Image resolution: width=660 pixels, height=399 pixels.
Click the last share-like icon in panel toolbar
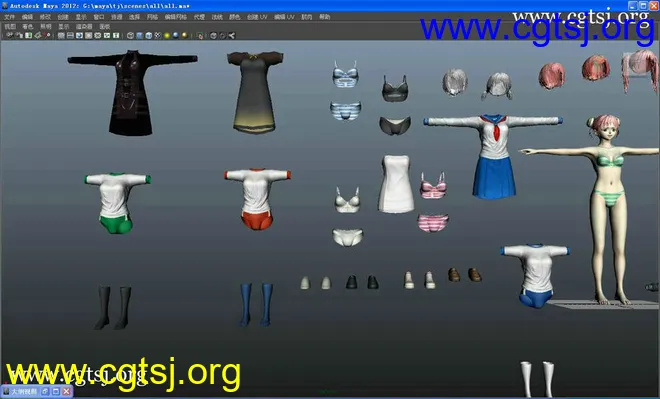(232, 35)
